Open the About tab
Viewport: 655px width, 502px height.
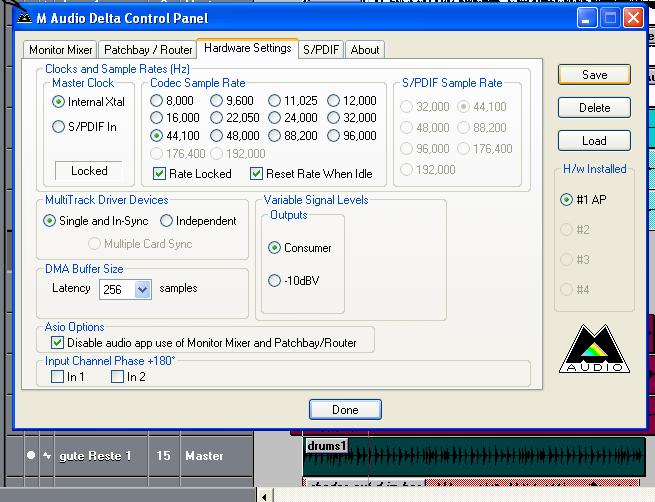point(365,50)
